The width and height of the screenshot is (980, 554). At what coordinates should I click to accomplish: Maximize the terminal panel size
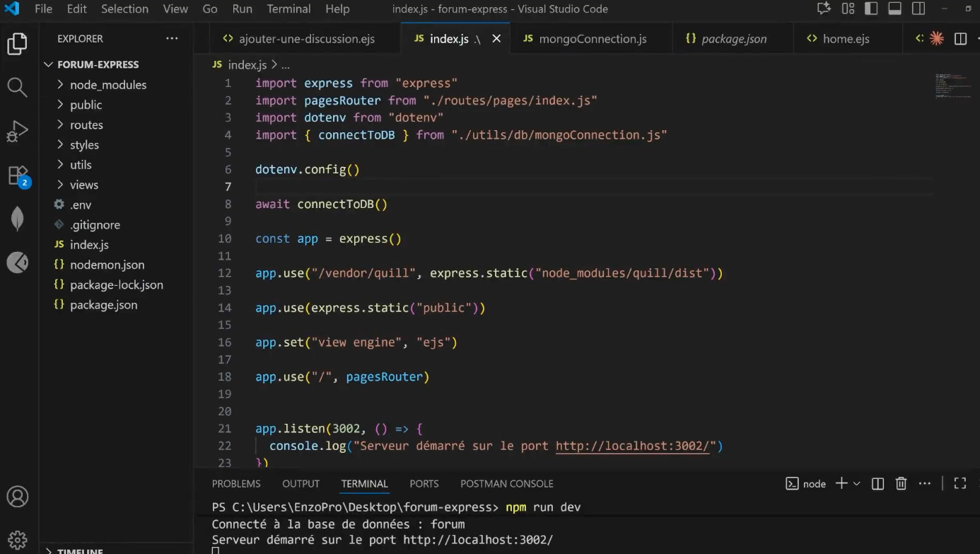coord(959,484)
